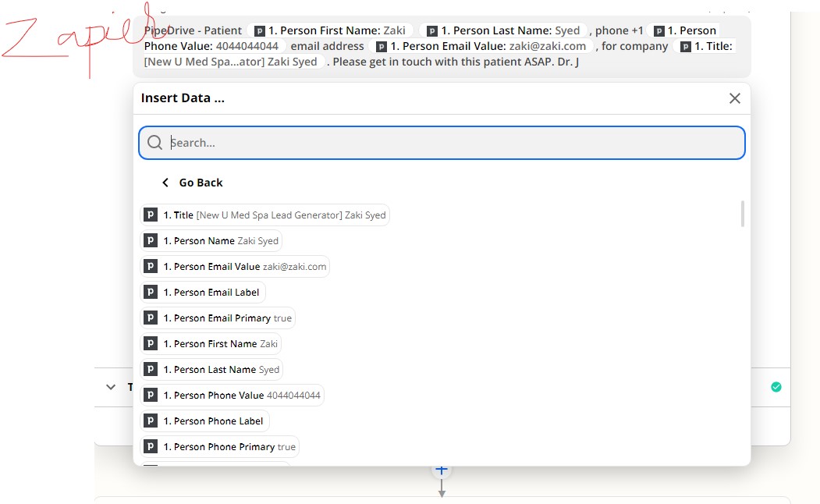The image size is (820, 504).
Task: Click the back chevron beside Go Back
Action: point(165,183)
